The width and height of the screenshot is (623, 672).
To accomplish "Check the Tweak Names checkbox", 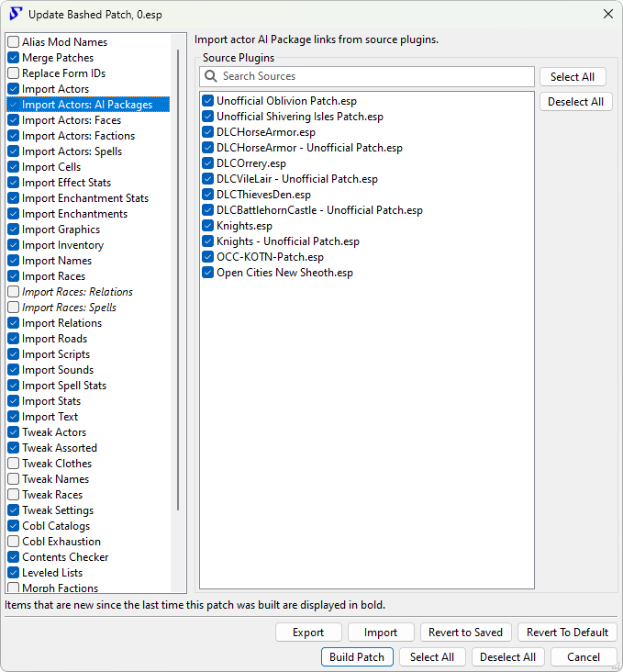I will pyautogui.click(x=13, y=478).
